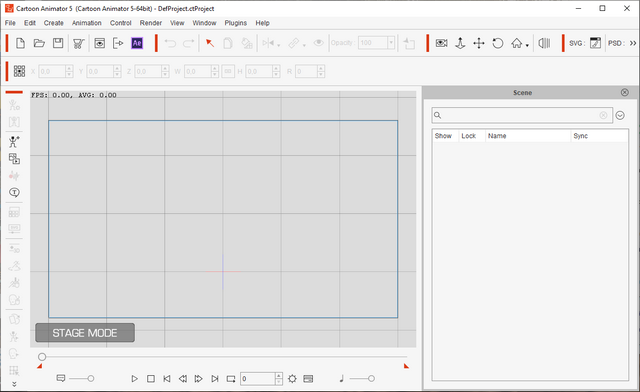Launch the SVG editor
640x392 pixels.
click(x=596, y=43)
